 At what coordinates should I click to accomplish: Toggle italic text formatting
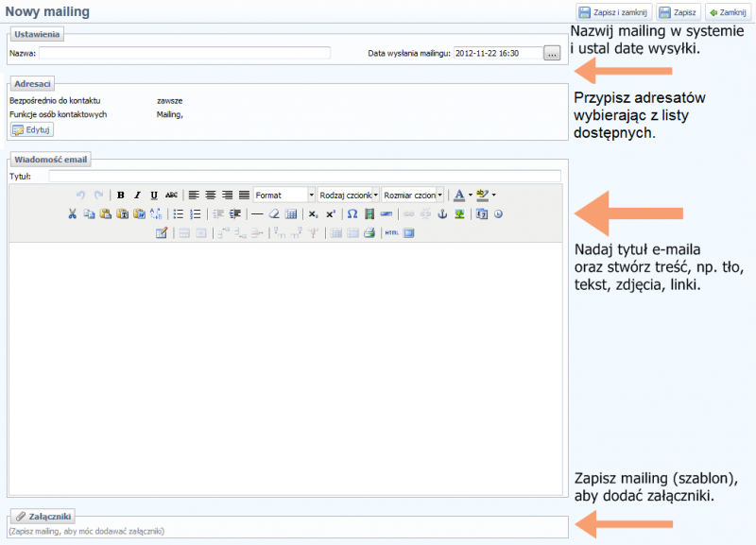pos(137,195)
